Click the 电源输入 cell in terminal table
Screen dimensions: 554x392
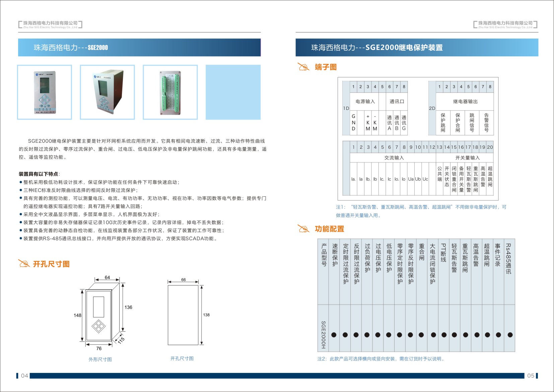365,102
